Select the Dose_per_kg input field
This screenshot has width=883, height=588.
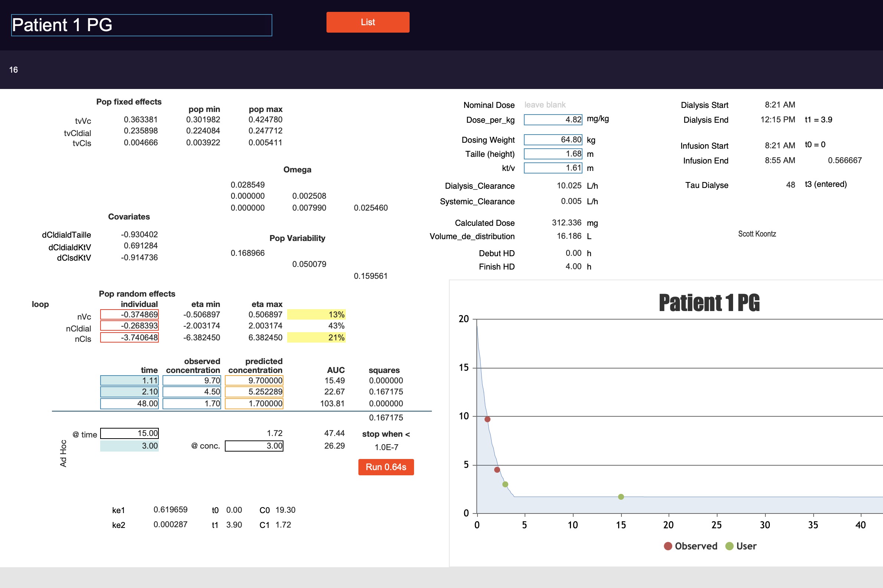pyautogui.click(x=553, y=120)
